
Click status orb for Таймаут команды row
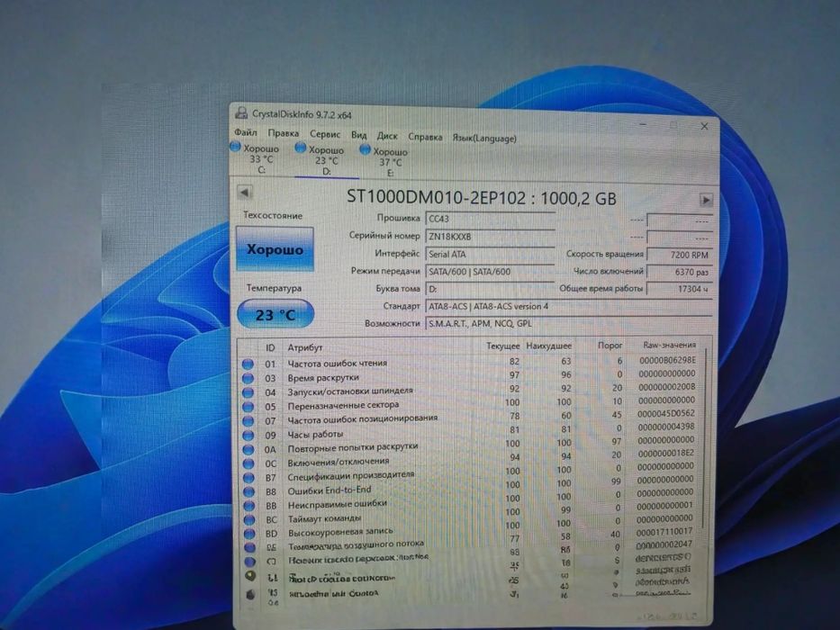pos(249,519)
